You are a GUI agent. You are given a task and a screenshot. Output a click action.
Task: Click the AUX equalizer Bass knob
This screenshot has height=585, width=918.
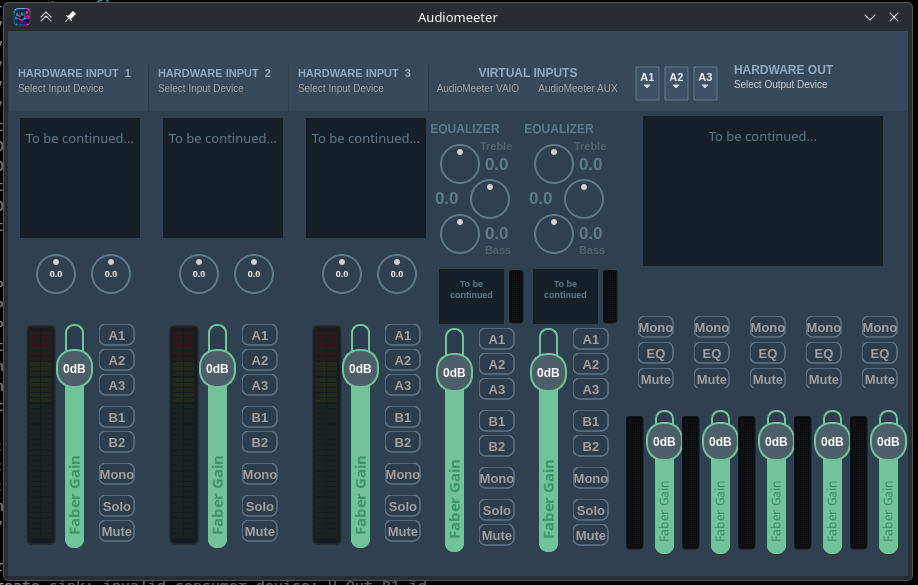pyautogui.click(x=554, y=234)
